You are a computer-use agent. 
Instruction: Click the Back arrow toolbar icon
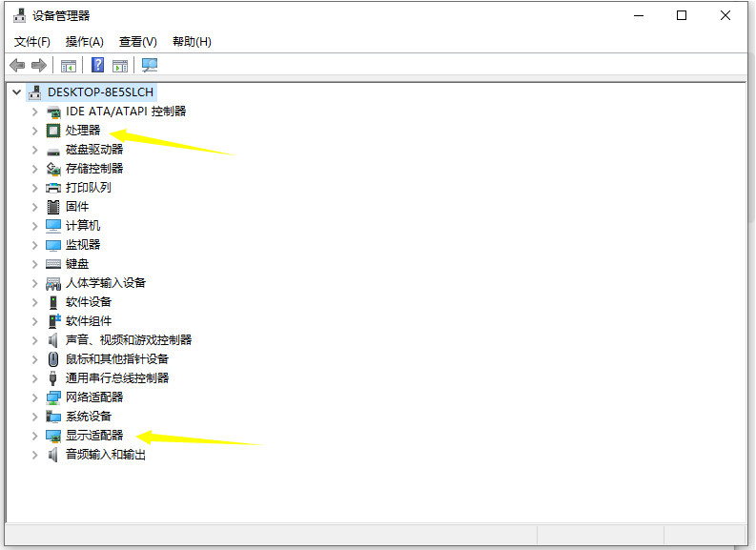point(17,65)
